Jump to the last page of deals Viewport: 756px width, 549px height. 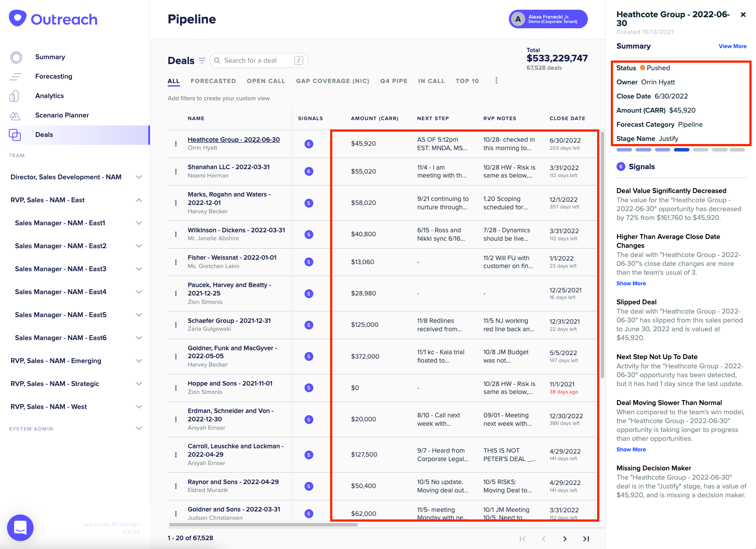pyautogui.click(x=586, y=538)
